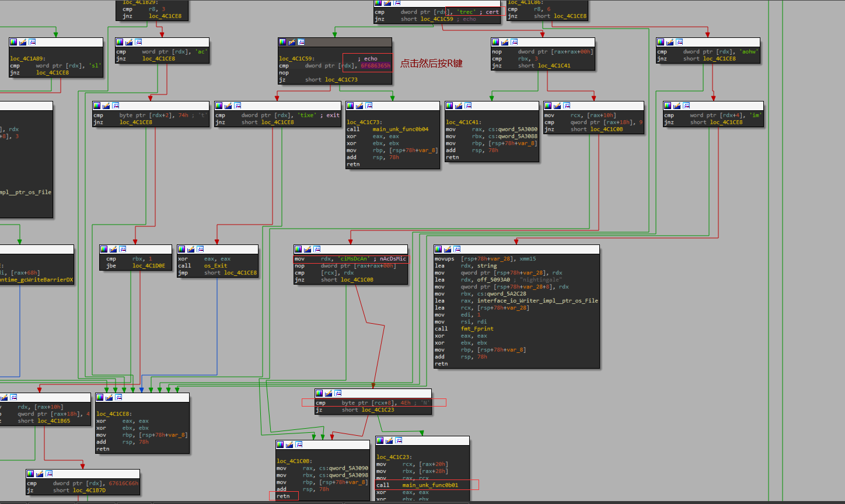845x504 pixels.
Task: Click the cs:qword_5A3090 operand
Action: [343, 468]
